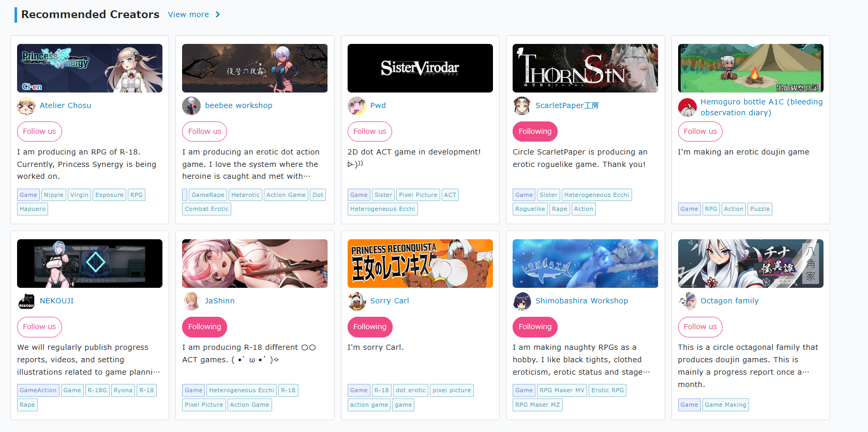The height and width of the screenshot is (432, 868).
Task: Follow the beebee workshop creator
Action: (x=204, y=131)
